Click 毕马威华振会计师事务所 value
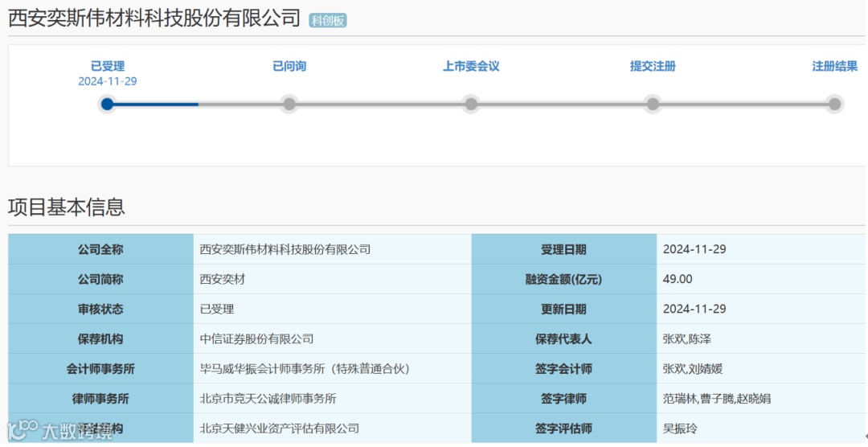 click(305, 370)
